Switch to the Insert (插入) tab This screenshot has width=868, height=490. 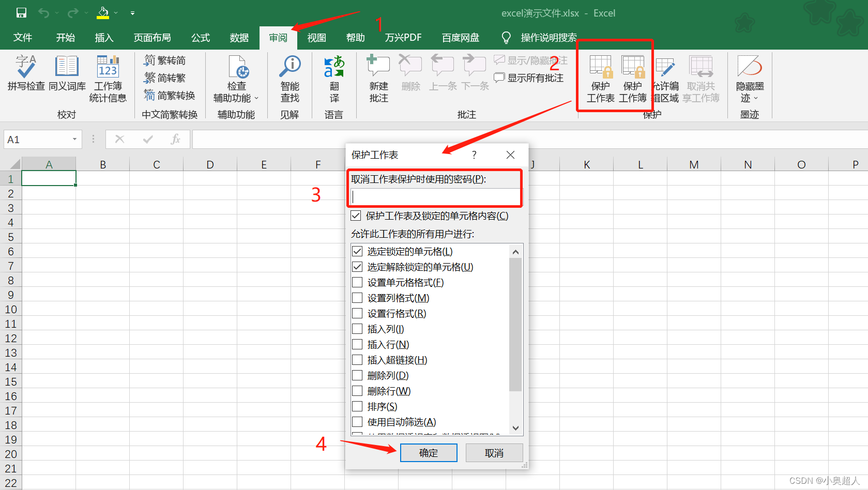(104, 38)
